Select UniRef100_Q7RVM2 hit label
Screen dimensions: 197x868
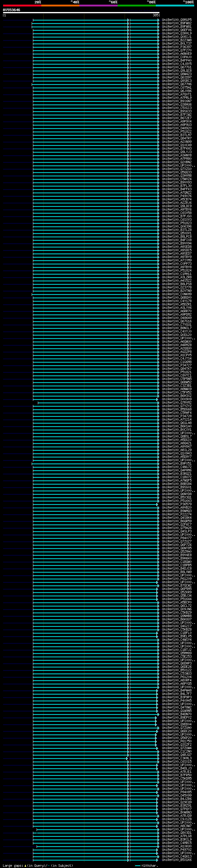tap(177, 403)
